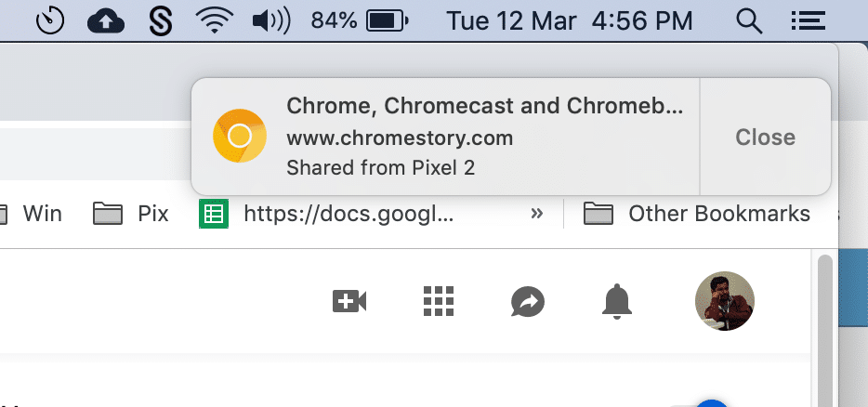Close the Chrome shared tab notification
Viewport: 868px width, 407px height.
coord(765,138)
